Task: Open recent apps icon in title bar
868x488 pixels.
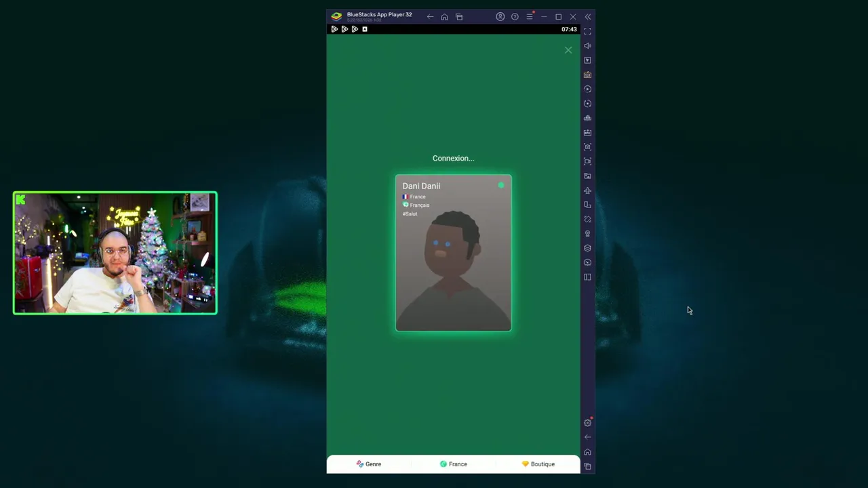Action: coord(459,17)
